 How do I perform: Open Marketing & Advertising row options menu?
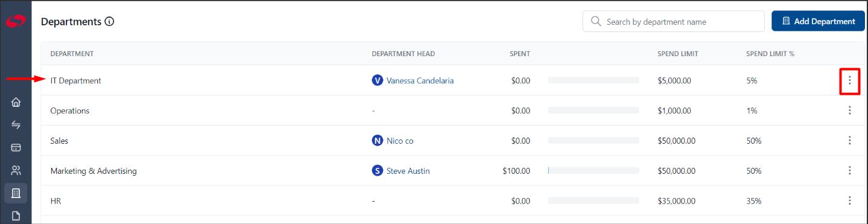(x=849, y=171)
